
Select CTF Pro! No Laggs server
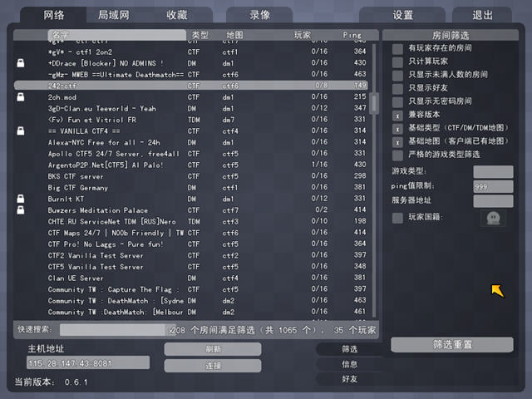[190, 244]
